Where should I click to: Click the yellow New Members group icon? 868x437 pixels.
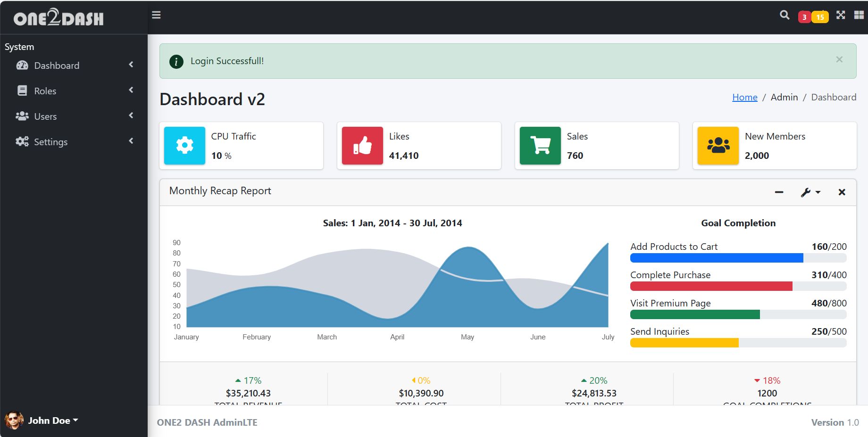[718, 146]
